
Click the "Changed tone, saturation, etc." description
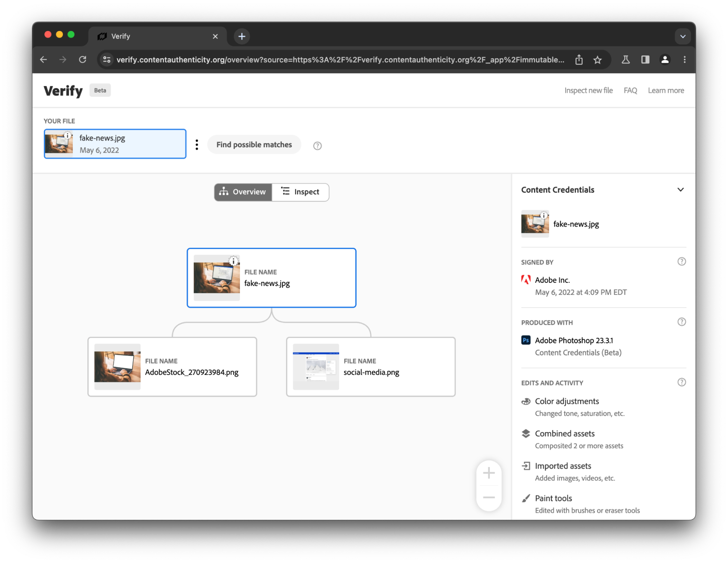[579, 414]
